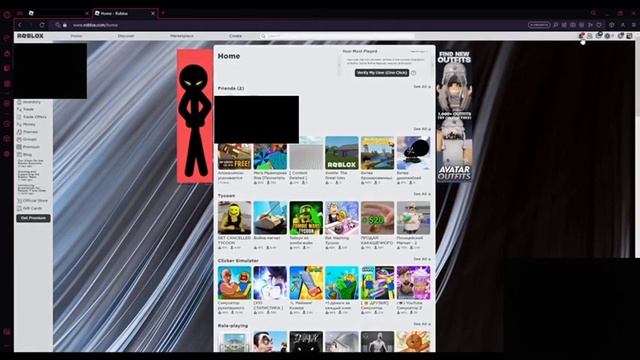The image size is (640, 360).
Task: Click the Get Premium button
Action: tap(33, 218)
